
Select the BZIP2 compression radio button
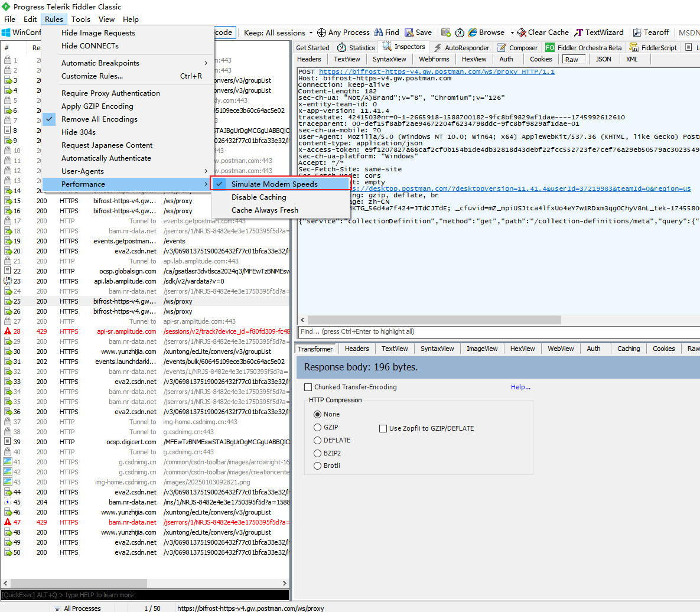click(x=317, y=453)
